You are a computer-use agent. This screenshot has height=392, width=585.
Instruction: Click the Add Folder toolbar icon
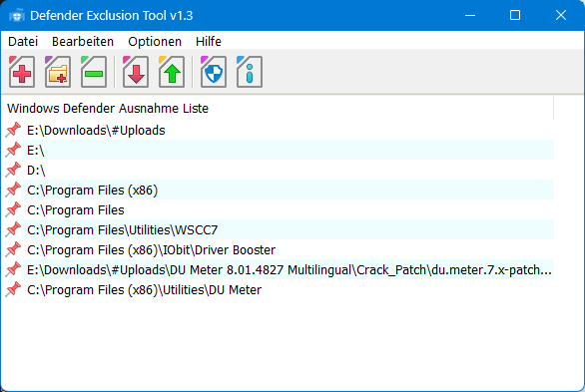tap(58, 72)
